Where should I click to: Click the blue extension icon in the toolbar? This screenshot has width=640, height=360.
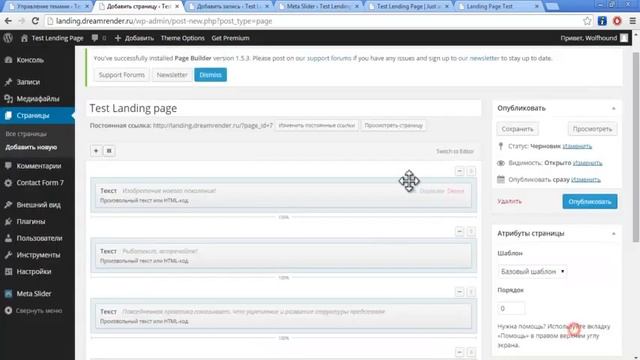coord(602,21)
